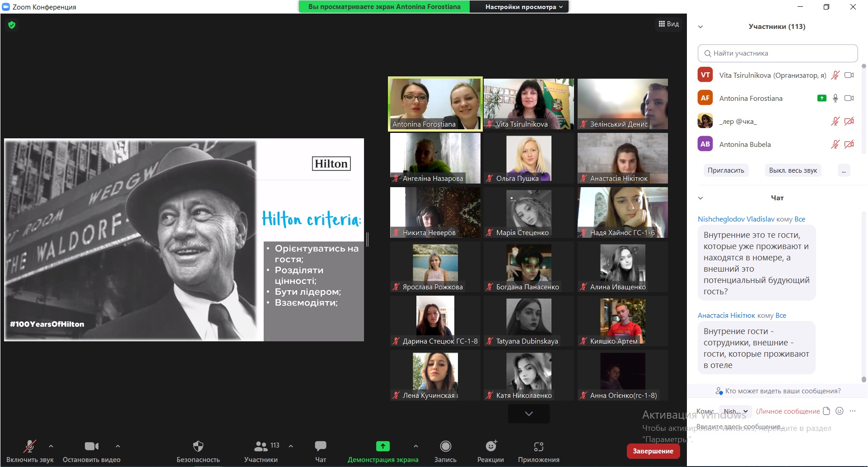868x467 pixels.
Task: Open participants more options ellipsis button
Action: [844, 170]
